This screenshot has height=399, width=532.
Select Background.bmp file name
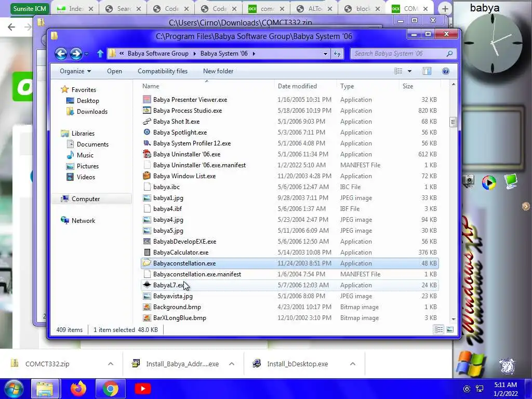point(177,307)
